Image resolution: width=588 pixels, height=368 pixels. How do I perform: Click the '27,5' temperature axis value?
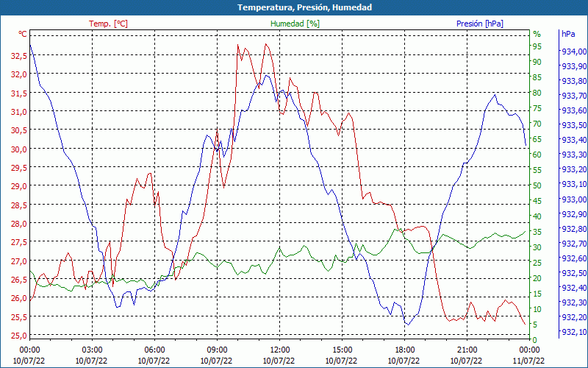pos(19,242)
